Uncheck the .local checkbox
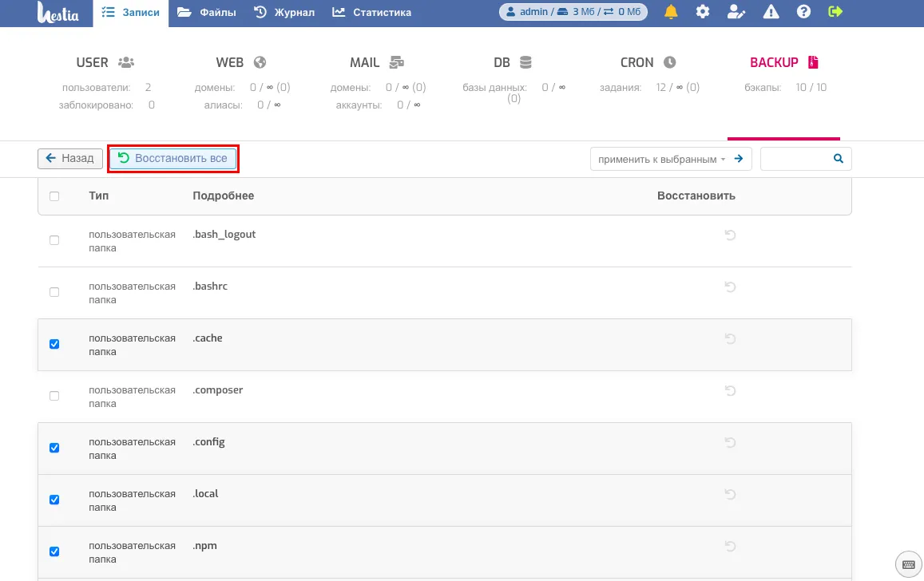 pyautogui.click(x=54, y=500)
